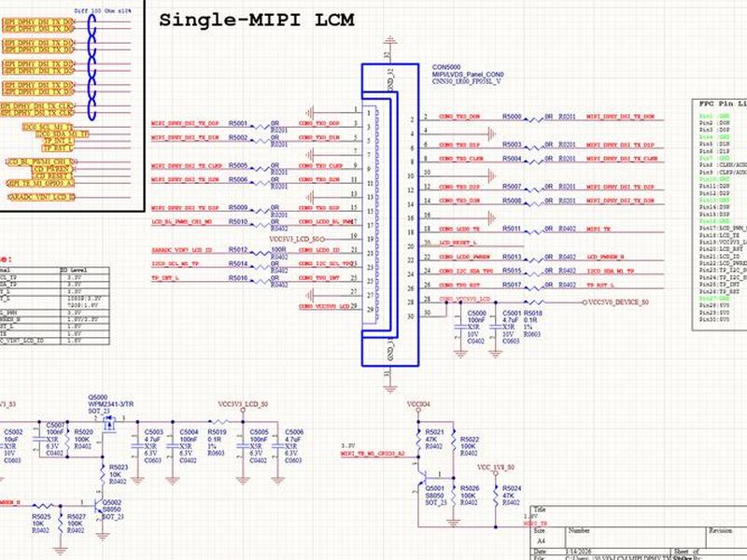Image resolution: width=747 pixels, height=560 pixels.
Task: Select resistor R5002 symbol
Action: [x=261, y=141]
